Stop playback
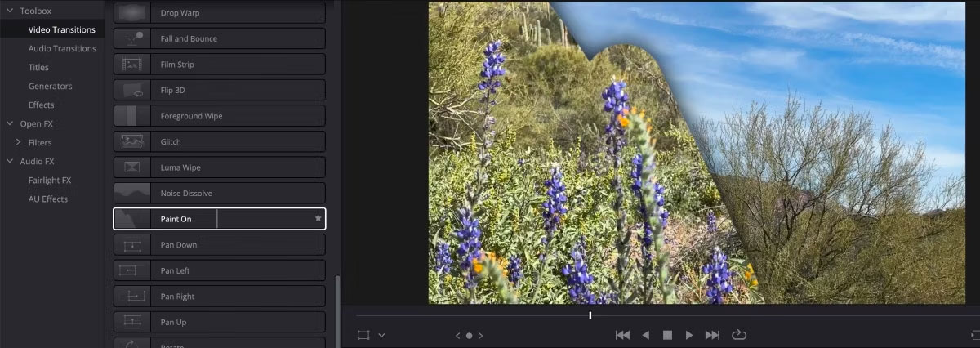This screenshot has height=348, width=980. (667, 335)
